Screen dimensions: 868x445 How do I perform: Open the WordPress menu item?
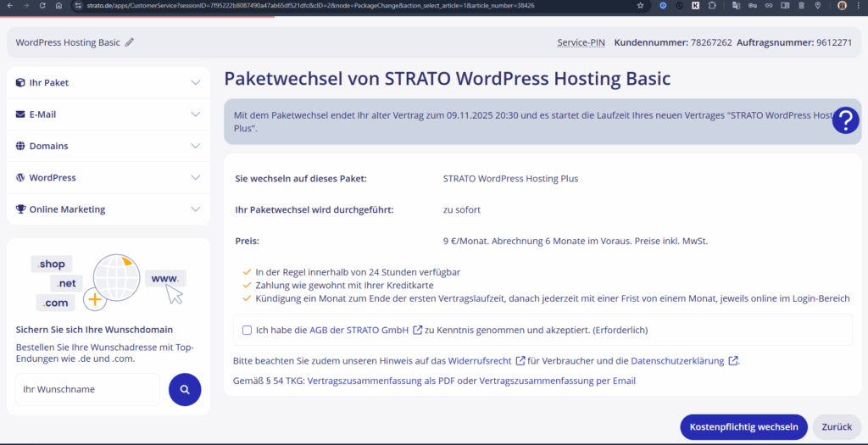click(x=53, y=178)
